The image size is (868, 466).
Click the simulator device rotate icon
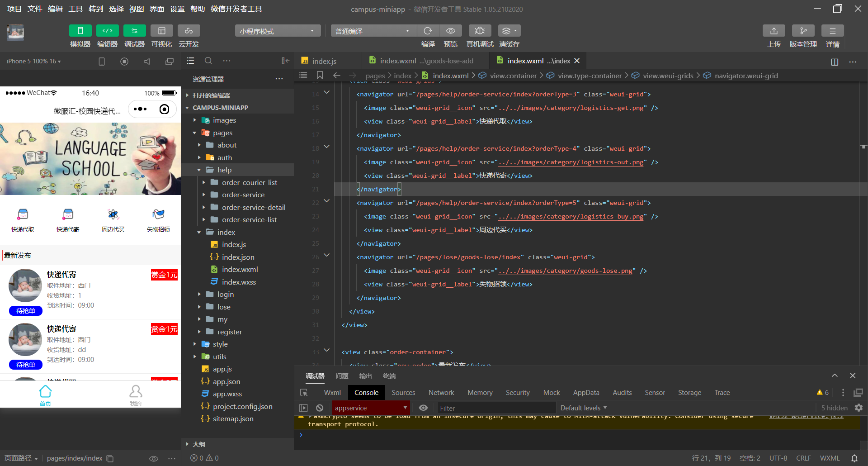point(102,61)
